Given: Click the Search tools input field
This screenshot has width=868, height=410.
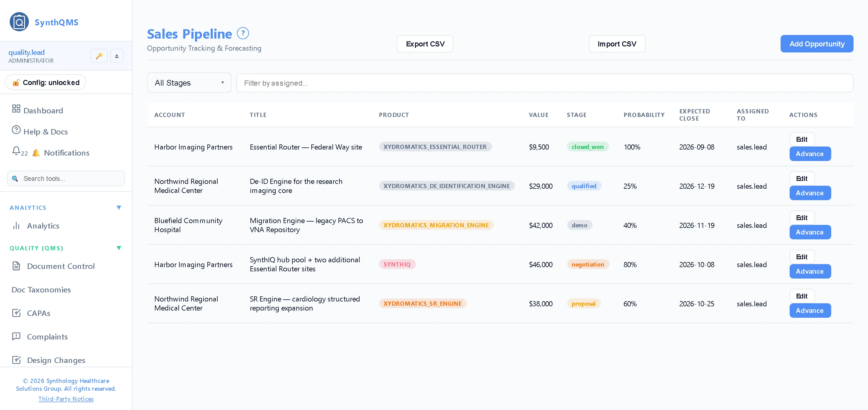Looking at the screenshot, I should pyautogui.click(x=66, y=178).
